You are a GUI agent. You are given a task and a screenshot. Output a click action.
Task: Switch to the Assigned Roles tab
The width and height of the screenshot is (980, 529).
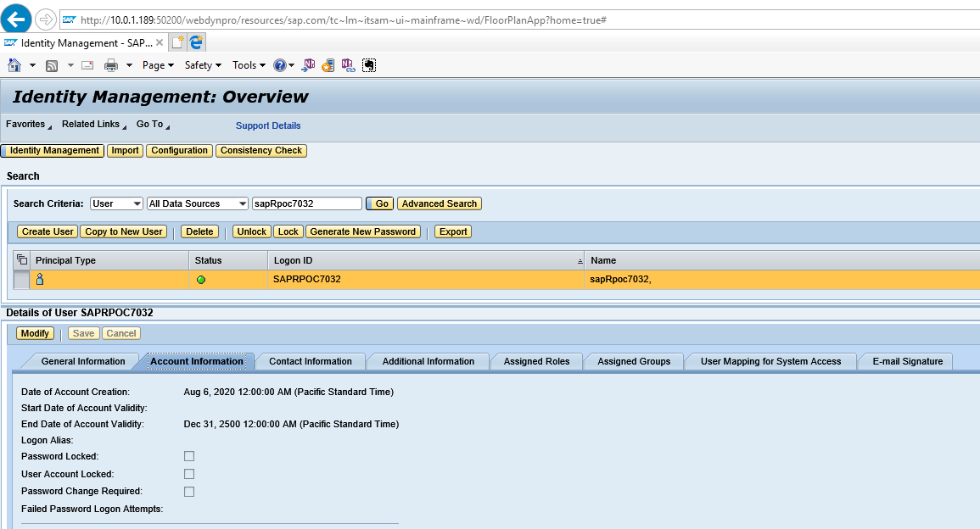[536, 361]
